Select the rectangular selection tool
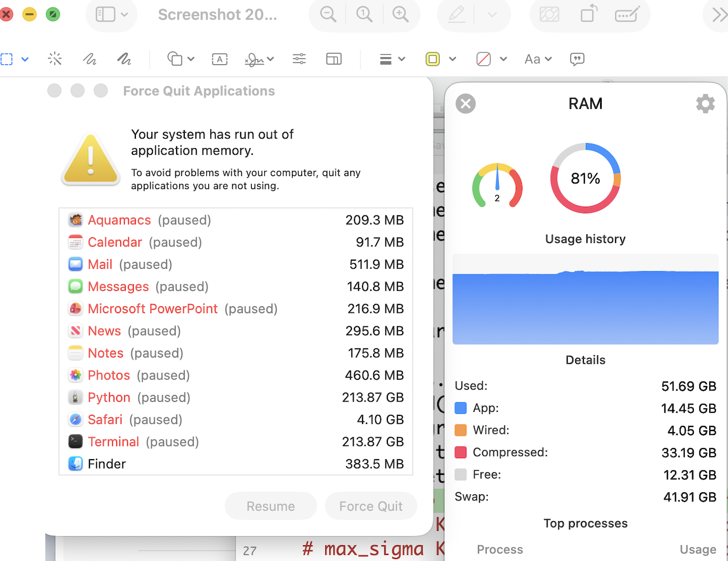The width and height of the screenshot is (728, 561). (7, 59)
